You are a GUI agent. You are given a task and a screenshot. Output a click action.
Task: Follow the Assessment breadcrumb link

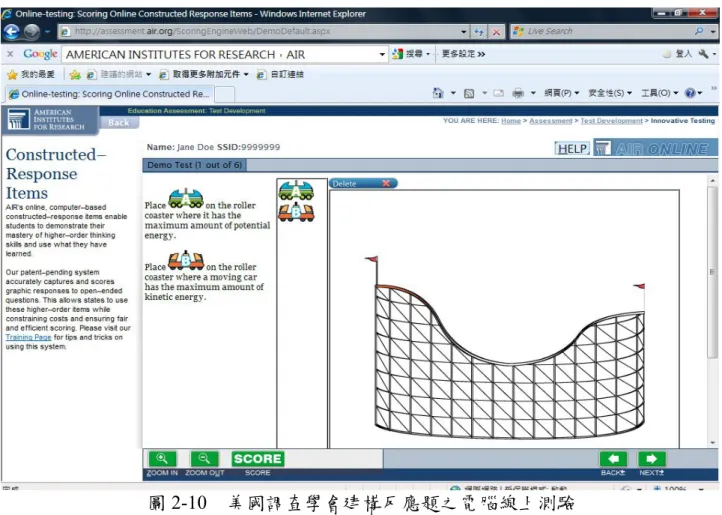tap(551, 121)
